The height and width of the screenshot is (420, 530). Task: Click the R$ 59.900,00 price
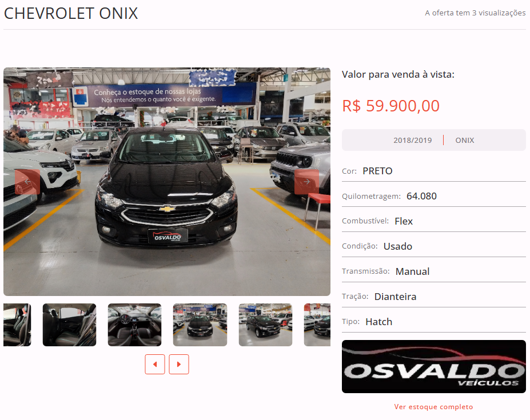point(390,106)
